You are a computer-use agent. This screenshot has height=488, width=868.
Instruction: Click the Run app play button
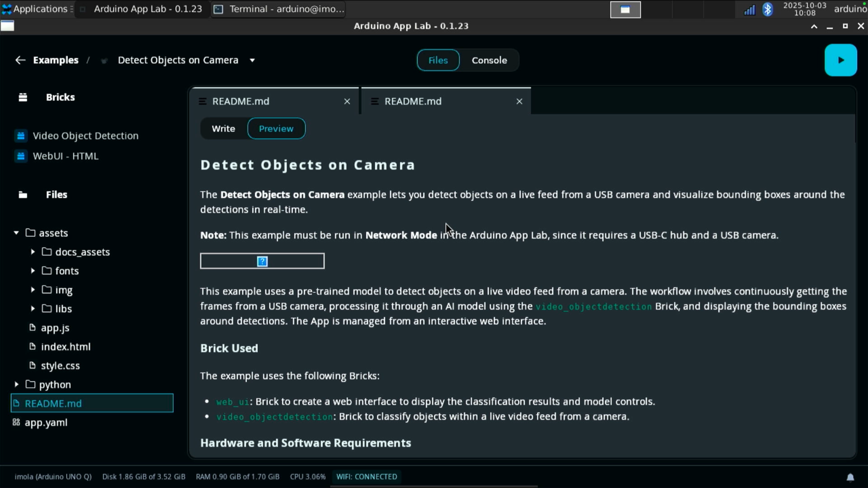point(840,60)
